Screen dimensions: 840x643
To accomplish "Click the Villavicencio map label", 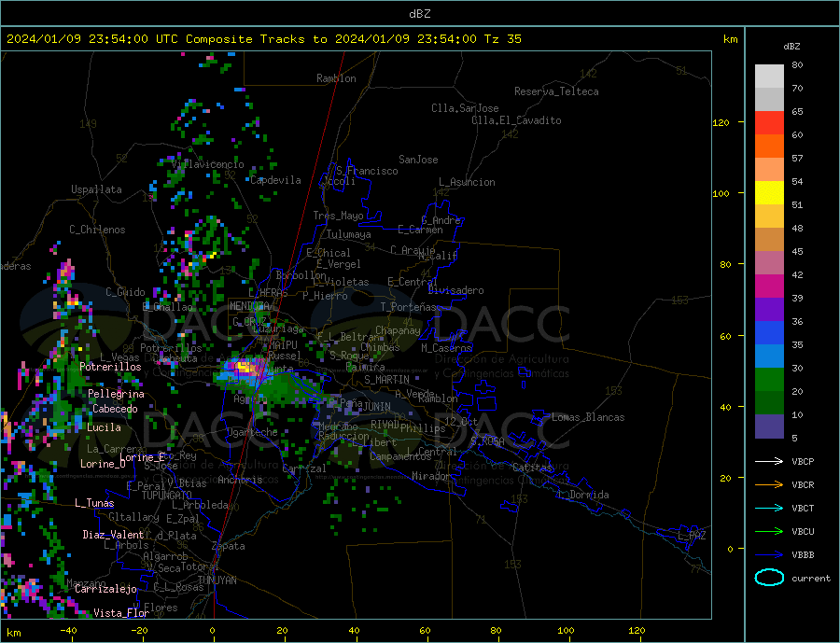I will pyautogui.click(x=208, y=164).
